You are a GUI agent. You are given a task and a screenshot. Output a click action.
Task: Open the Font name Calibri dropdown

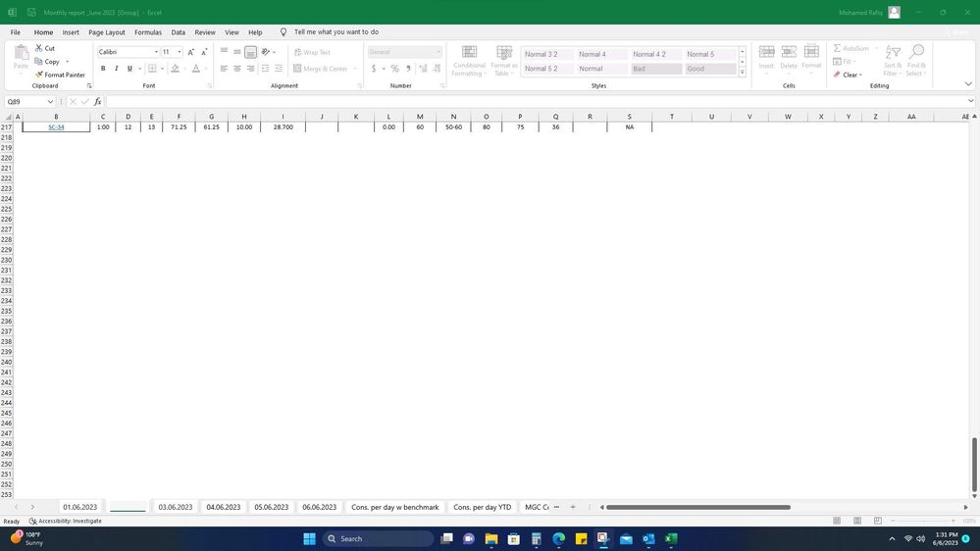point(156,52)
